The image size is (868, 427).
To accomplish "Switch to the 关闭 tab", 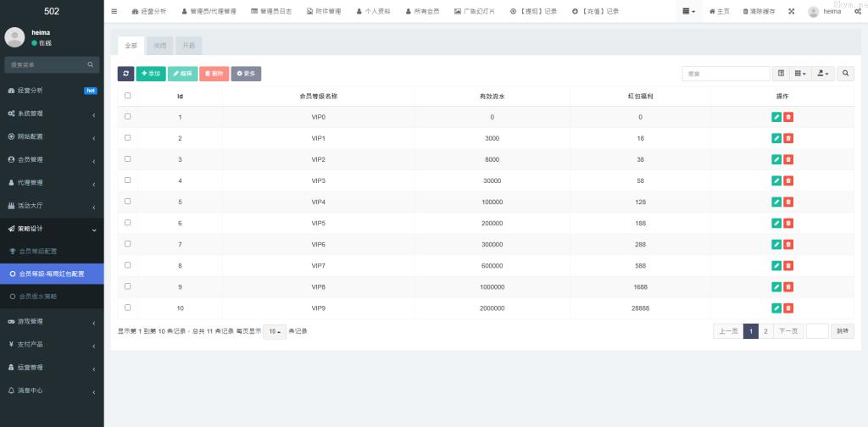I will point(160,46).
